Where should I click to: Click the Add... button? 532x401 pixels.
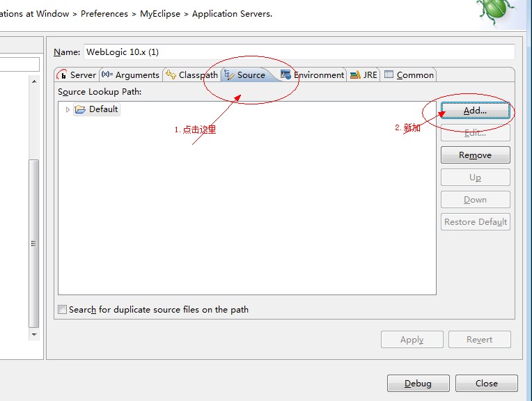pyautogui.click(x=475, y=111)
